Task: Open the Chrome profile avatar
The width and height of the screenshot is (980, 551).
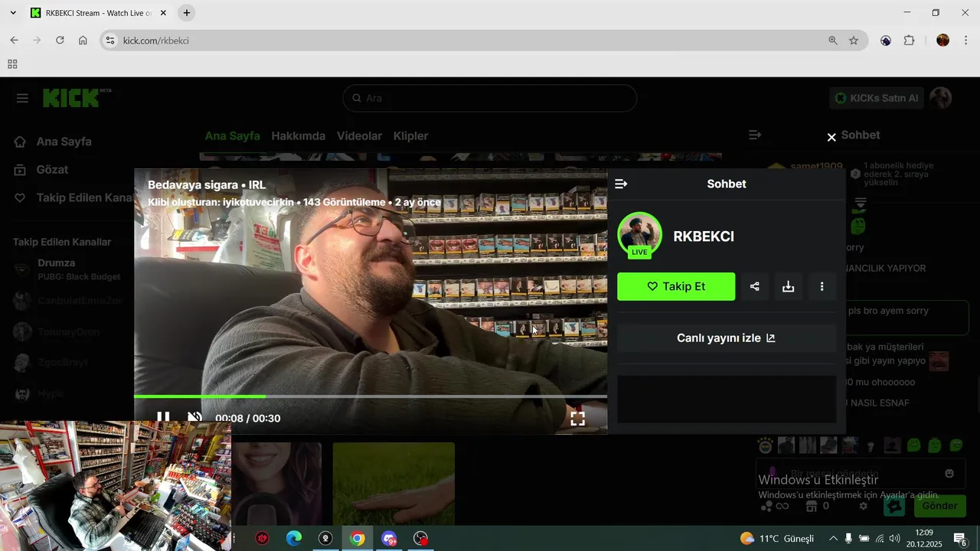Action: (943, 41)
